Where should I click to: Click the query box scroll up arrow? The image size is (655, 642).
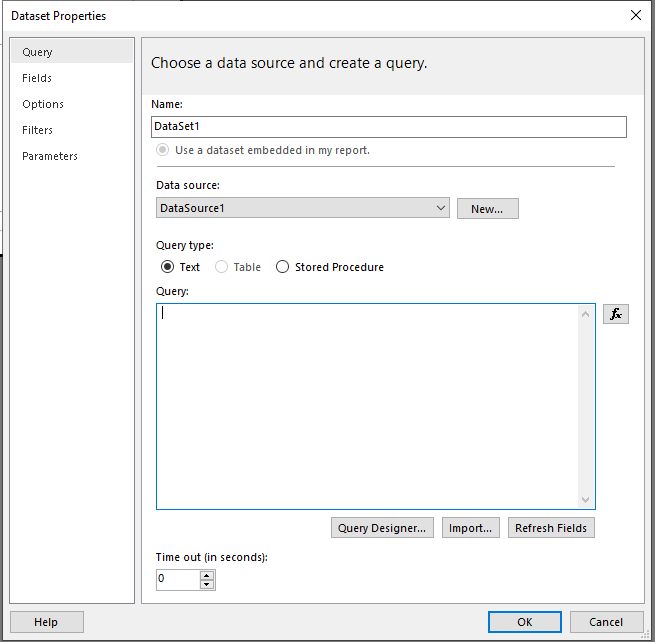tap(585, 314)
